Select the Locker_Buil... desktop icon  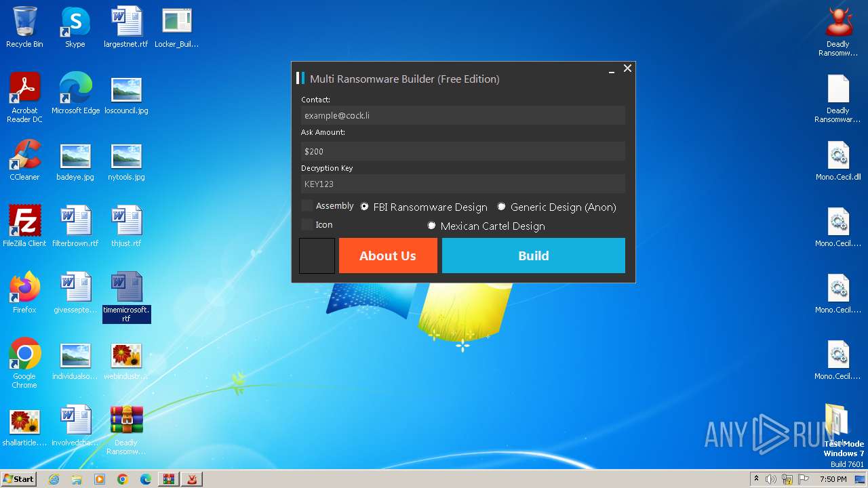[177, 27]
